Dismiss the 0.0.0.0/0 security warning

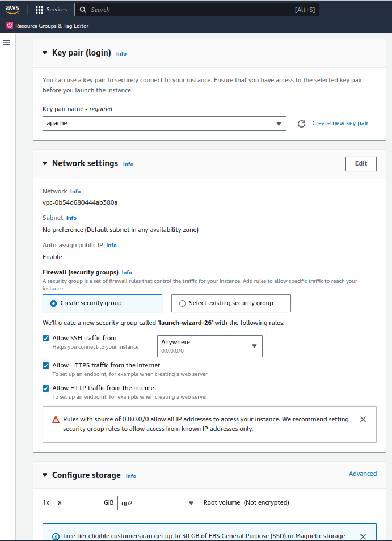363,419
